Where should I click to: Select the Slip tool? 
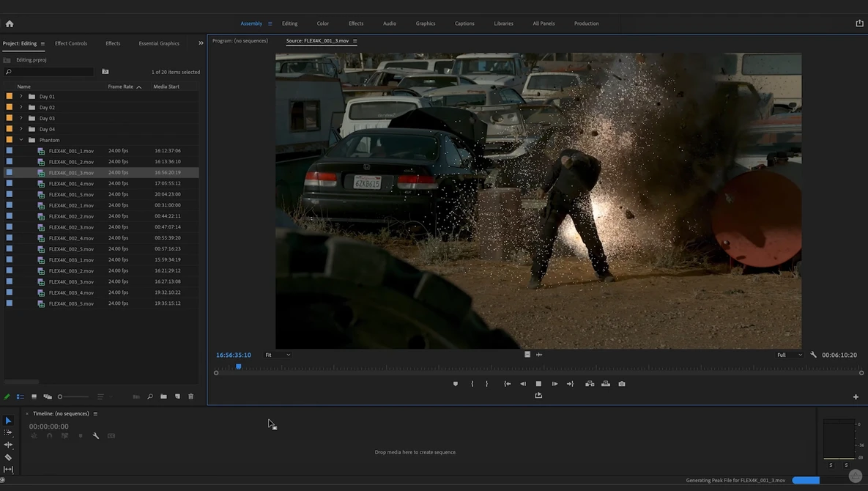[8, 470]
